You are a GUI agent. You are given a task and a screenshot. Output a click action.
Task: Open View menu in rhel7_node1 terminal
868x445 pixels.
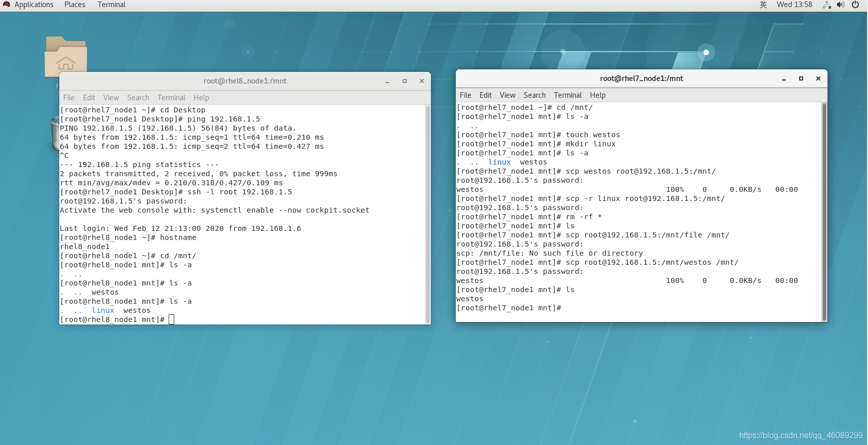click(x=507, y=95)
